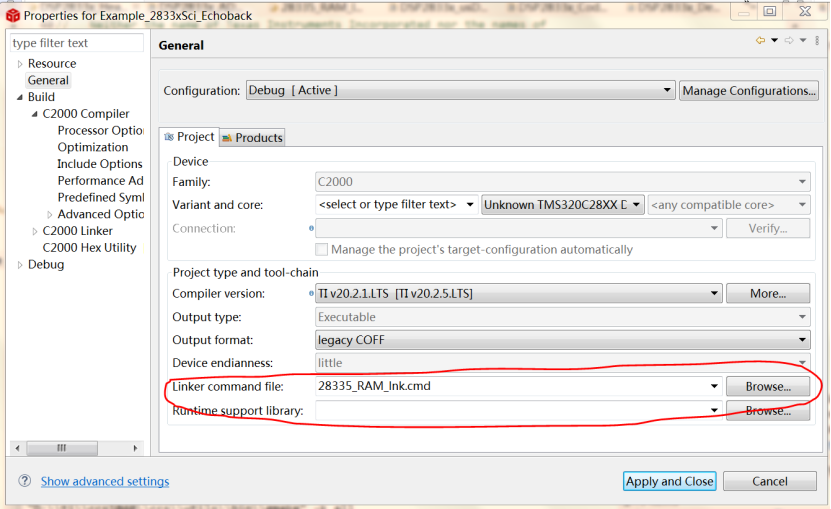Screen dimensions: 831x509
Task: Select Optimization in the tree
Action: 93,147
